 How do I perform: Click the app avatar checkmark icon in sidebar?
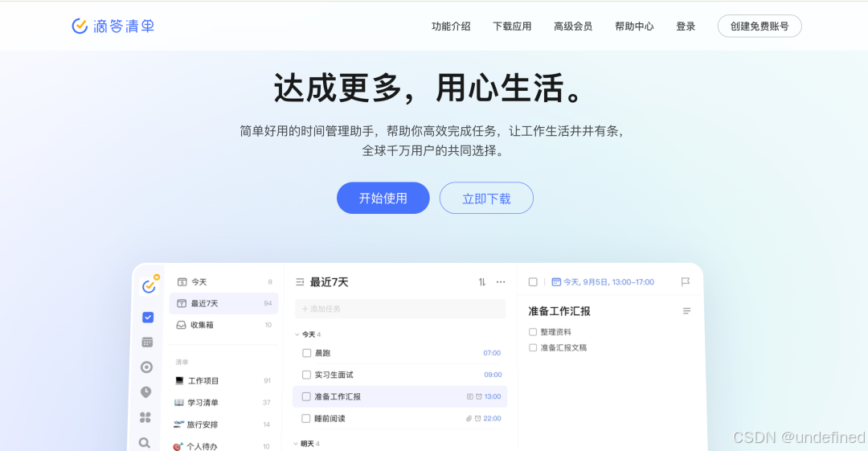(149, 286)
